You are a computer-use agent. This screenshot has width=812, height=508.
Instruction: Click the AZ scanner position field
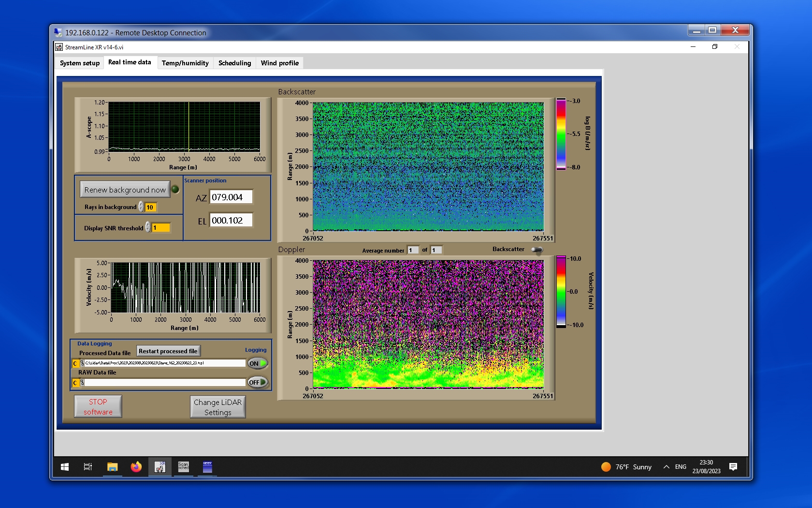231,197
